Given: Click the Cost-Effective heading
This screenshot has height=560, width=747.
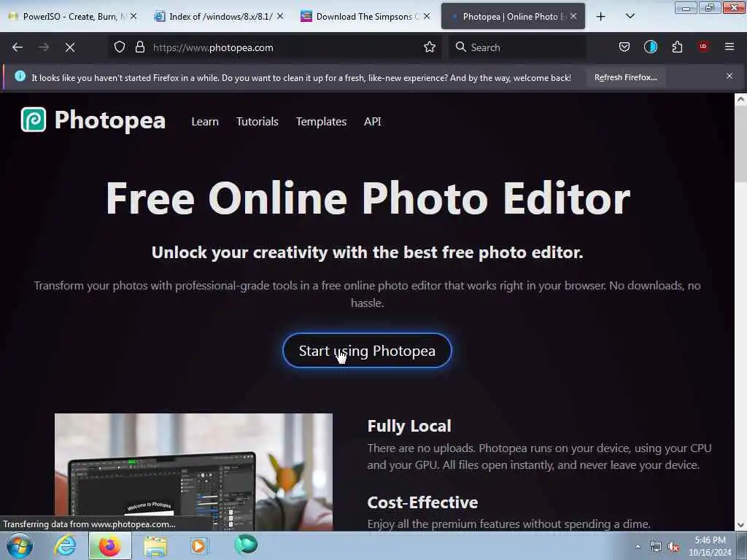Looking at the screenshot, I should tap(422, 502).
